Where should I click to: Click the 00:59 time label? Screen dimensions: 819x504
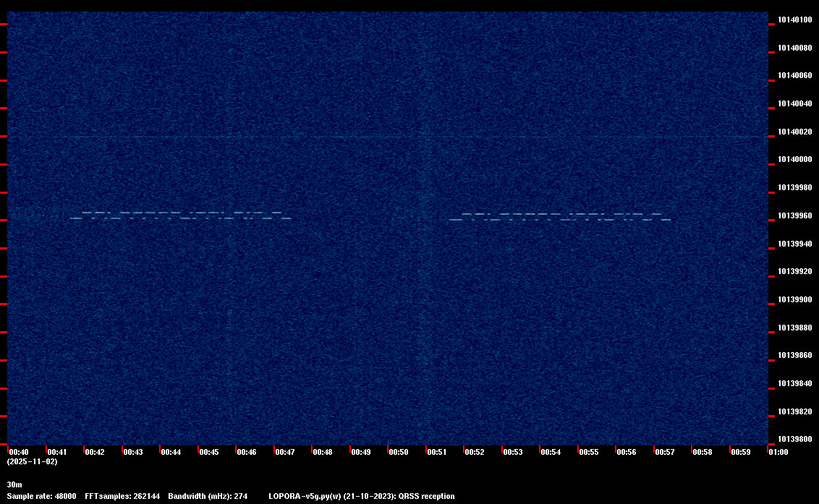click(x=741, y=452)
